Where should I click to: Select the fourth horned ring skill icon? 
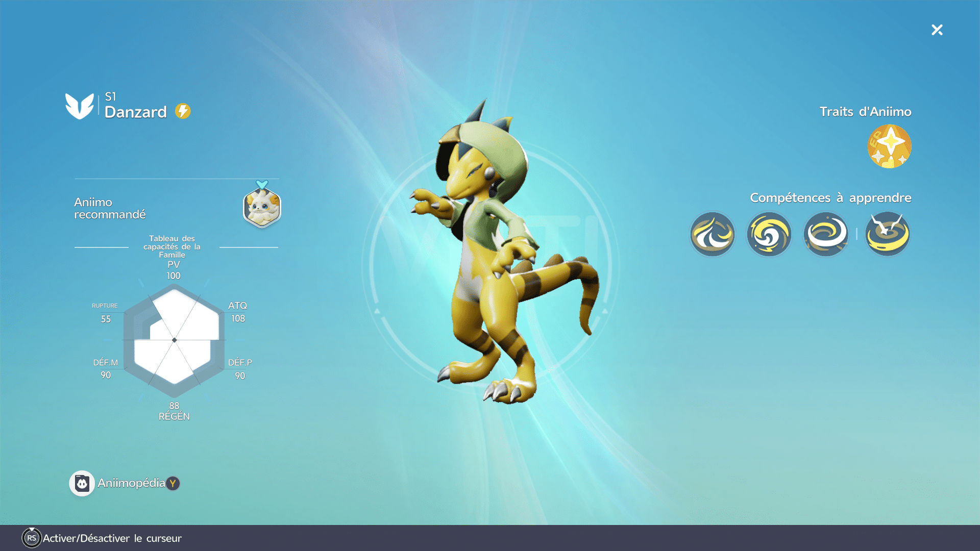coord(888,234)
